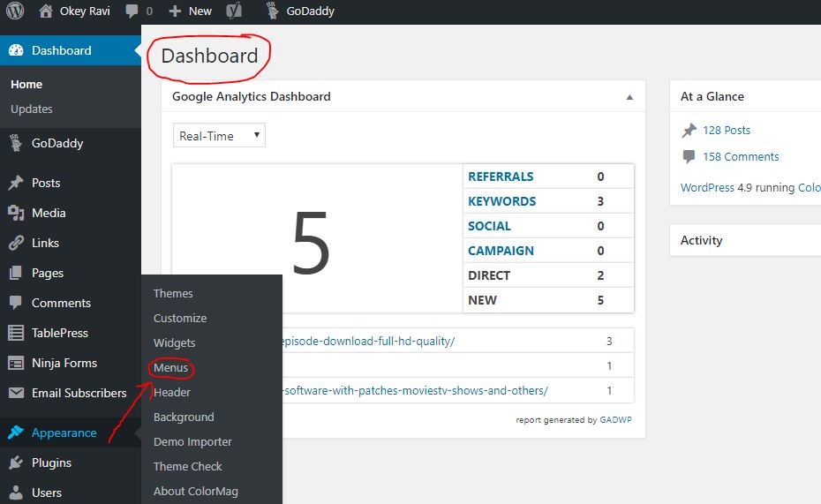Open Yoast SEO icon in admin bar

pos(234,11)
